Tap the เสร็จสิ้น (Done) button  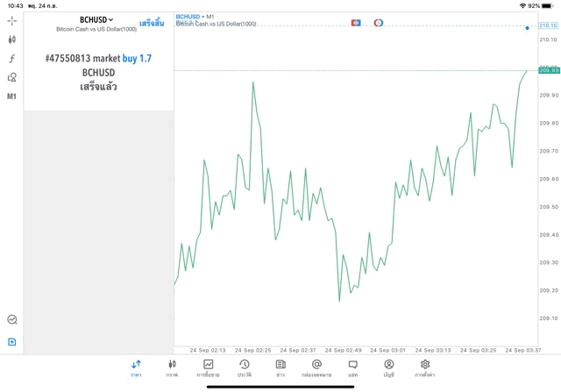[152, 23]
